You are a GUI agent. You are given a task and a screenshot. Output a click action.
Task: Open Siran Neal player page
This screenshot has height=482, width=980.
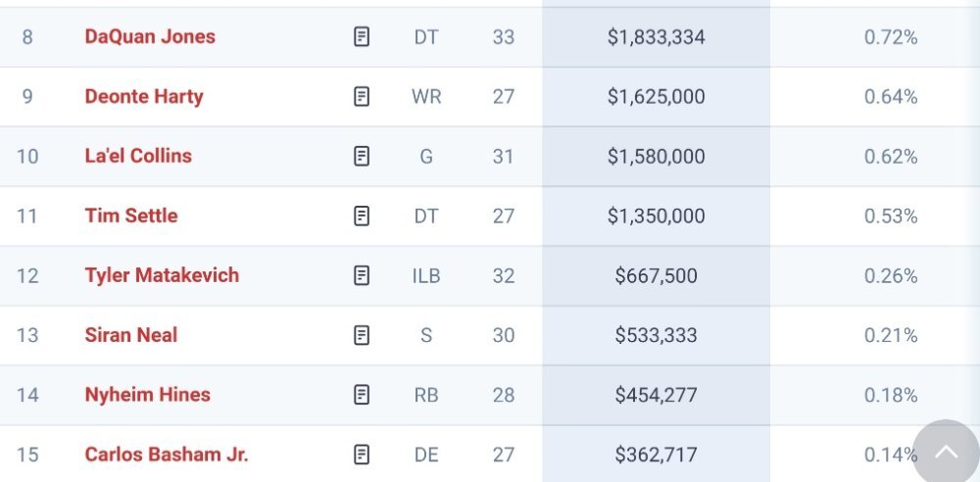[x=131, y=335]
